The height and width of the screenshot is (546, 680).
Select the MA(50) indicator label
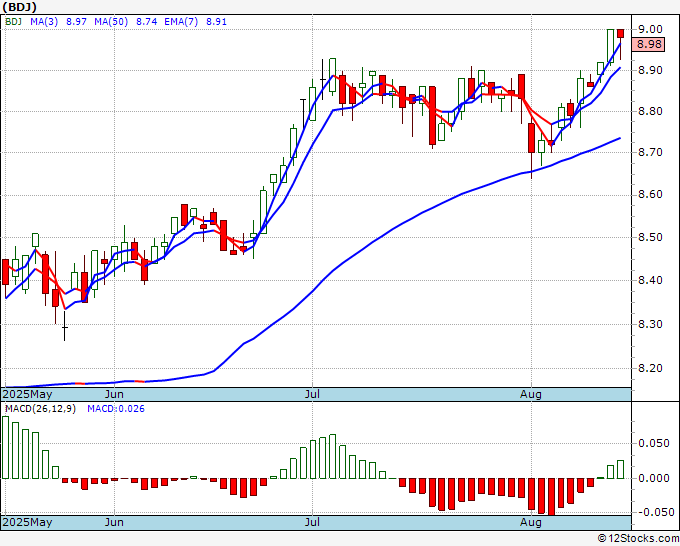(x=111, y=21)
